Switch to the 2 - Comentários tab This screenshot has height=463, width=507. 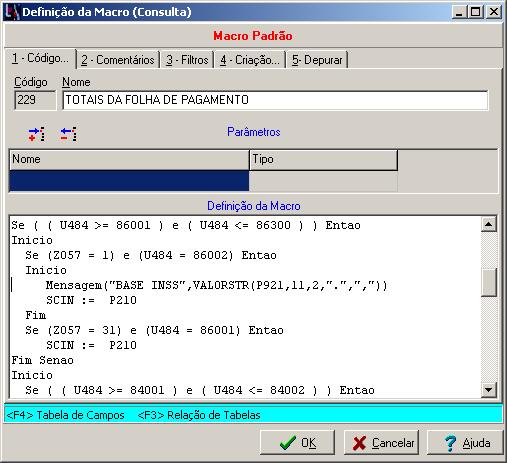(118, 60)
